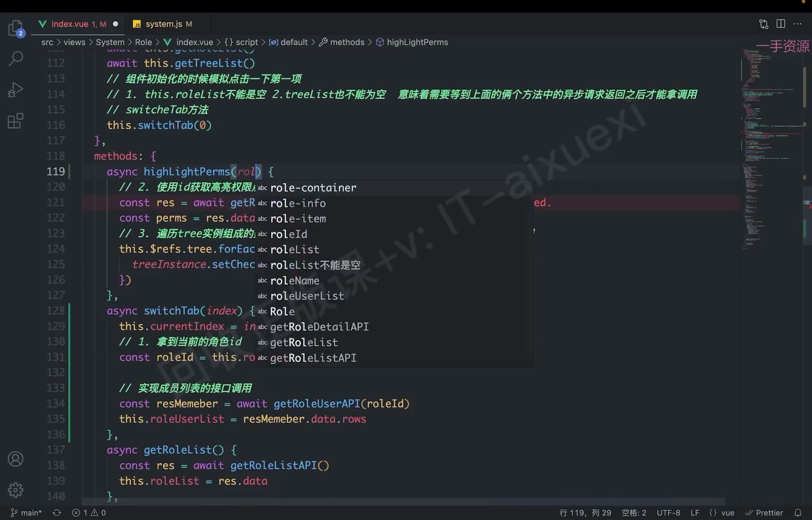Open source control changes icon in editor toolbar
Screen dimensions: 812x520
pyautogui.click(x=764, y=24)
